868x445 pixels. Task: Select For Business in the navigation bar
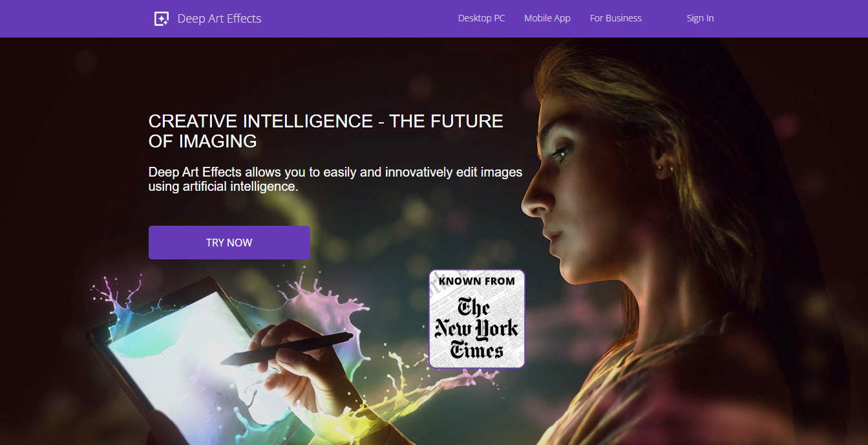point(616,18)
